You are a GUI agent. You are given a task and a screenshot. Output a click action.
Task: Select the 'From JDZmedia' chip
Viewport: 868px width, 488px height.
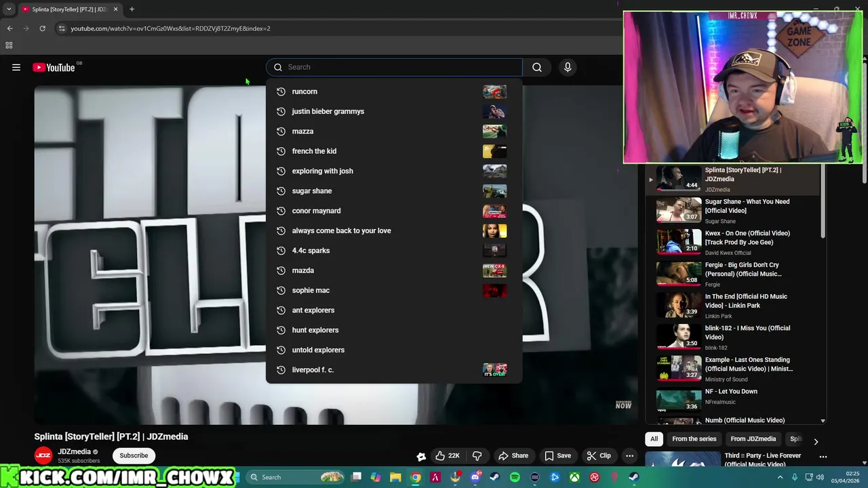pyautogui.click(x=753, y=439)
